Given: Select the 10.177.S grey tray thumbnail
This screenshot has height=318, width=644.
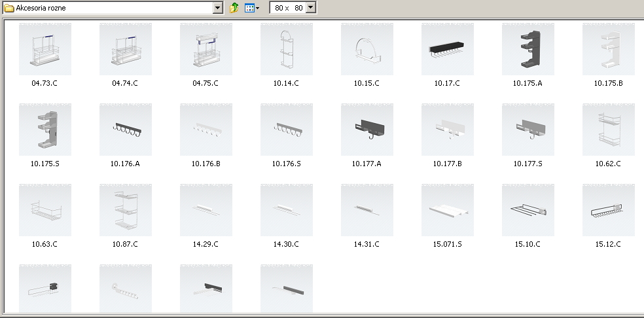Looking at the screenshot, I should coord(528,130).
